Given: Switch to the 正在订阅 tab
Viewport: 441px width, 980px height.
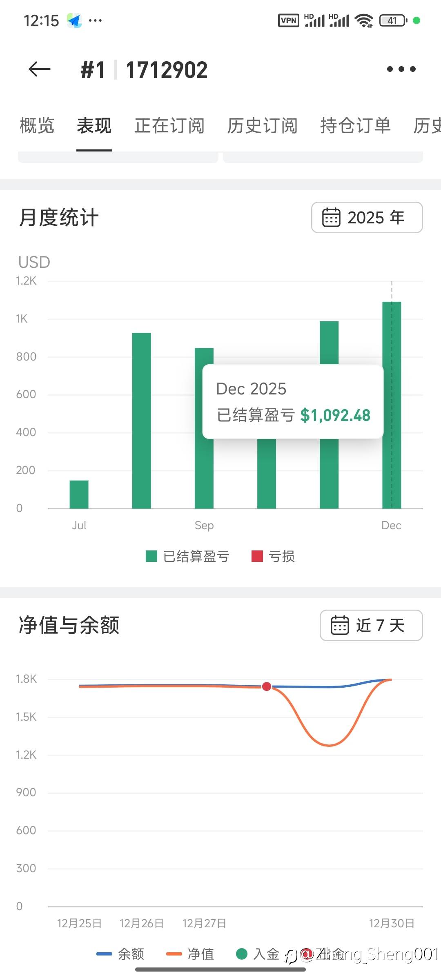Looking at the screenshot, I should pos(169,126).
